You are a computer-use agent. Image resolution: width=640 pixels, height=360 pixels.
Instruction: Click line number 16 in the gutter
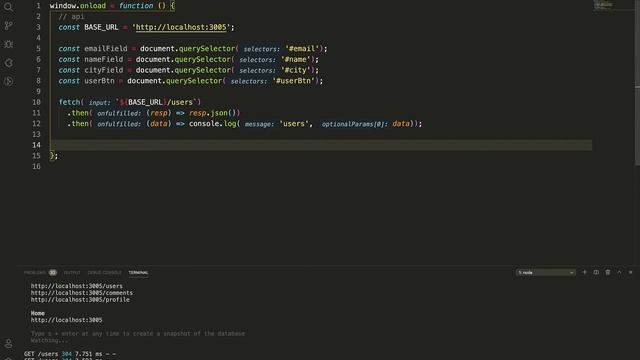(x=36, y=166)
